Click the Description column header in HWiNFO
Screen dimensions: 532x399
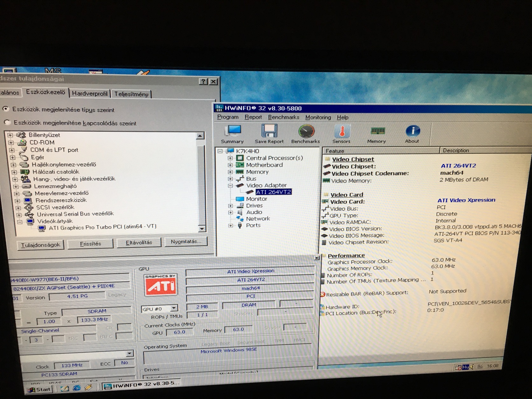tap(486, 150)
